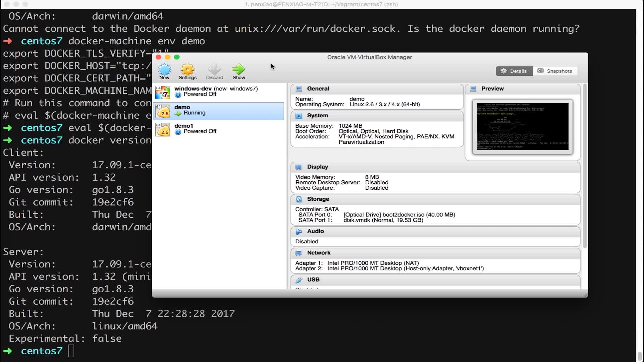Image resolution: width=644 pixels, height=362 pixels.
Task: Open the System section header link
Action: tap(318, 116)
